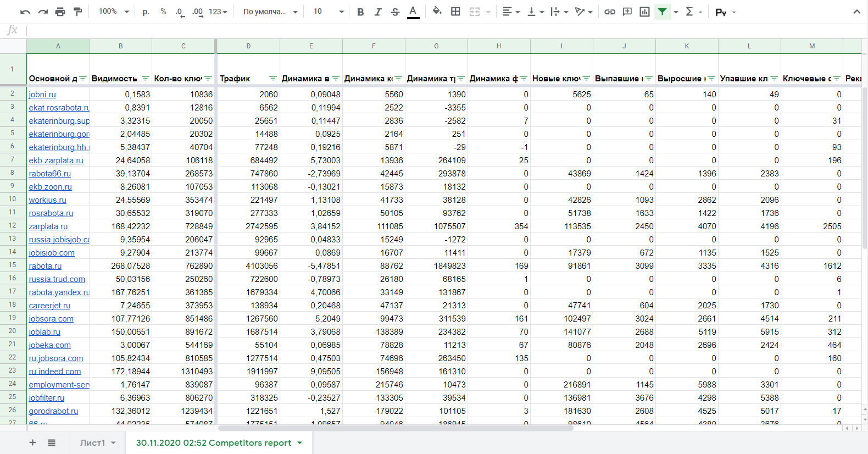Image resolution: width=868 pixels, height=454 pixels.
Task: Open the jobfilter.ru link
Action: pos(47,398)
